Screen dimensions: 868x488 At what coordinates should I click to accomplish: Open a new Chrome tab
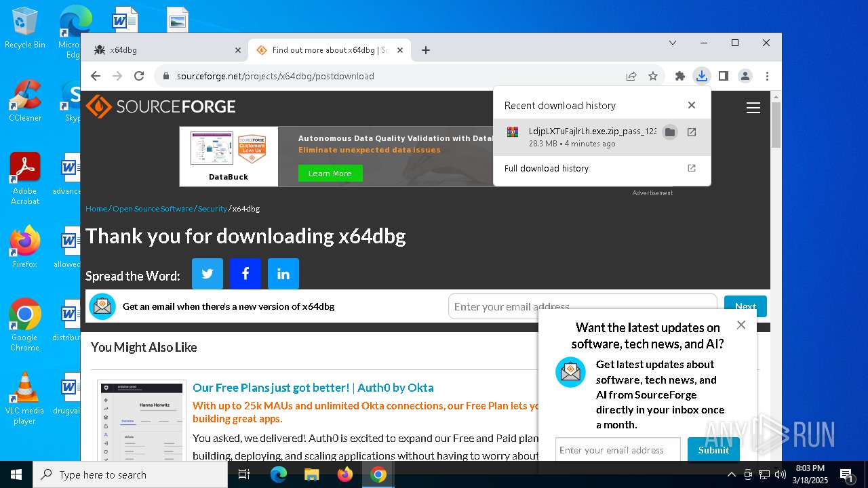pyautogui.click(x=426, y=50)
